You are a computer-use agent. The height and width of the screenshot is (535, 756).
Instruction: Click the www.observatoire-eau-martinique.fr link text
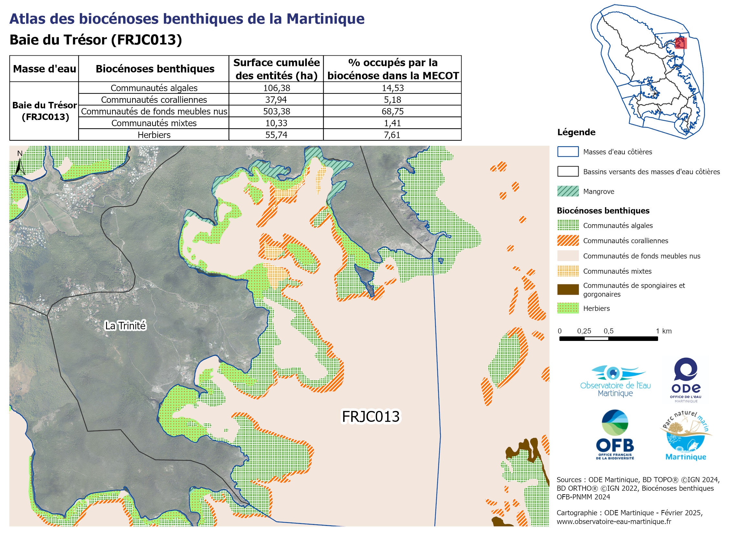point(614,521)
